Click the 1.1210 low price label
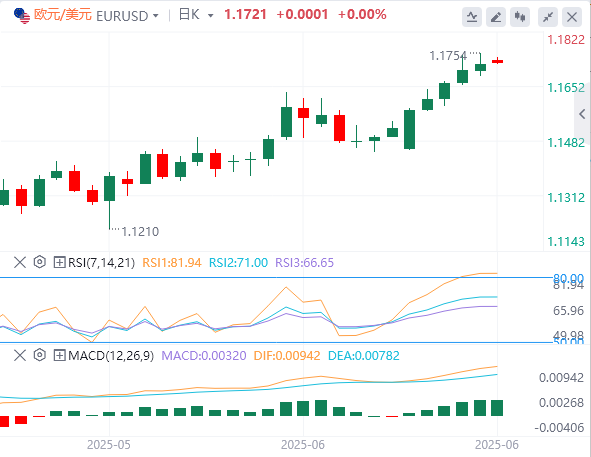This screenshot has width=591, height=457. point(140,232)
